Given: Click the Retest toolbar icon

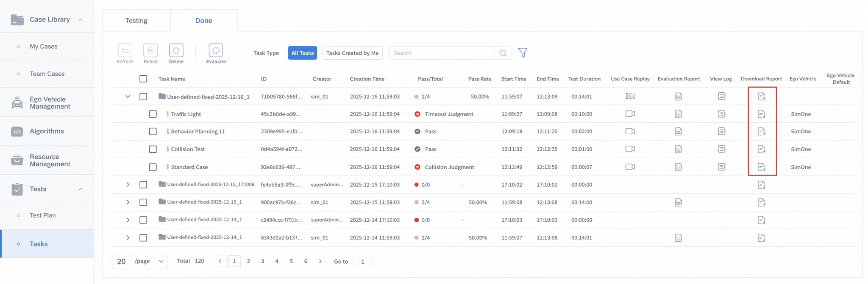Looking at the screenshot, I should pyautogui.click(x=150, y=50).
